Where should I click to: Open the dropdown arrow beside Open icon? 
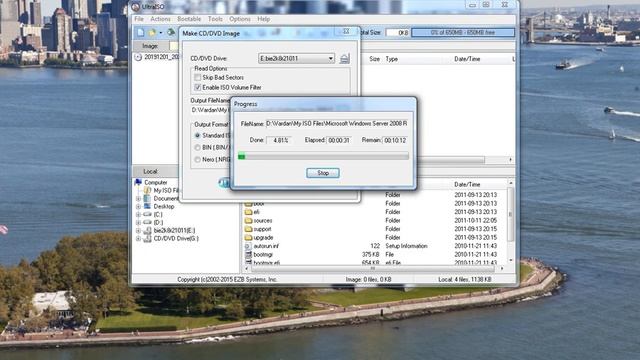tap(160, 33)
